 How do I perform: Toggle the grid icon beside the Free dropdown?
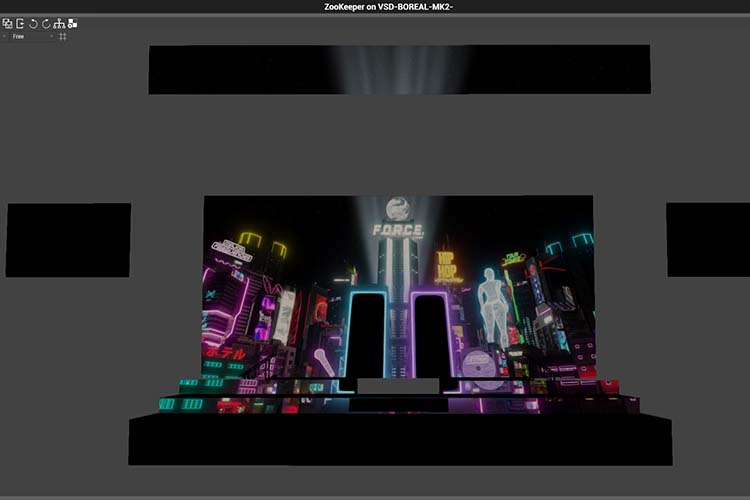[63, 36]
